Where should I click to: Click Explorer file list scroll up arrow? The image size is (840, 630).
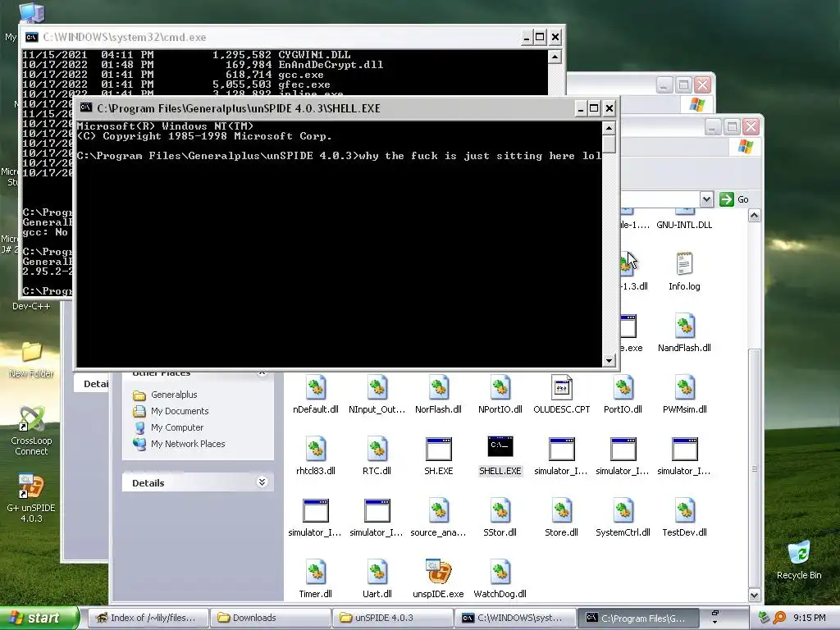755,216
